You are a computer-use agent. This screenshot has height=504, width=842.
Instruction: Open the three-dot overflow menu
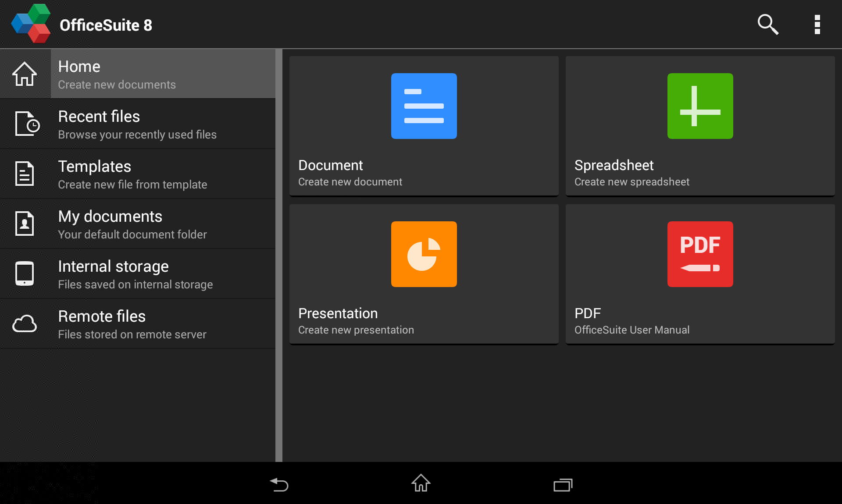point(817,25)
